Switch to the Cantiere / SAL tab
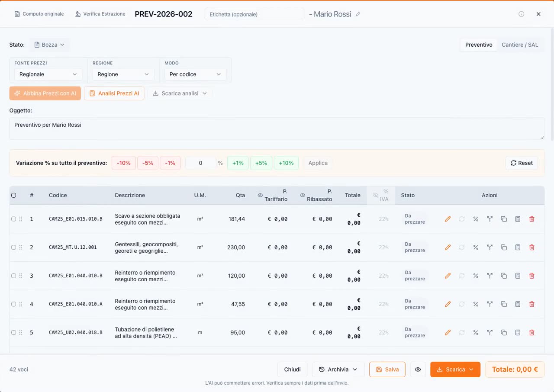The width and height of the screenshot is (554, 392). (520, 45)
